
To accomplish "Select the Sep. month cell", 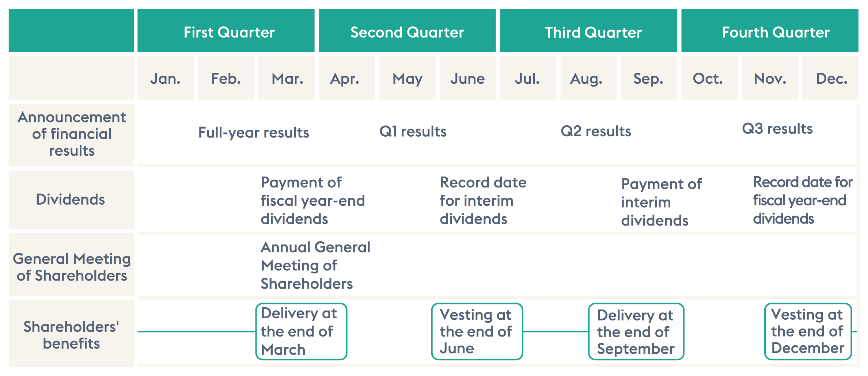I will click(649, 78).
